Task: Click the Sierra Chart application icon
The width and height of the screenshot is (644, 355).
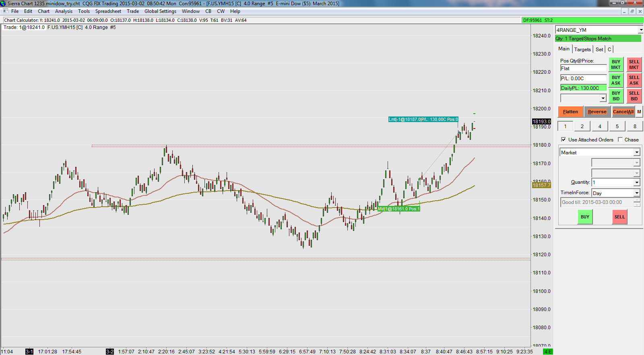Action: click(x=3, y=3)
